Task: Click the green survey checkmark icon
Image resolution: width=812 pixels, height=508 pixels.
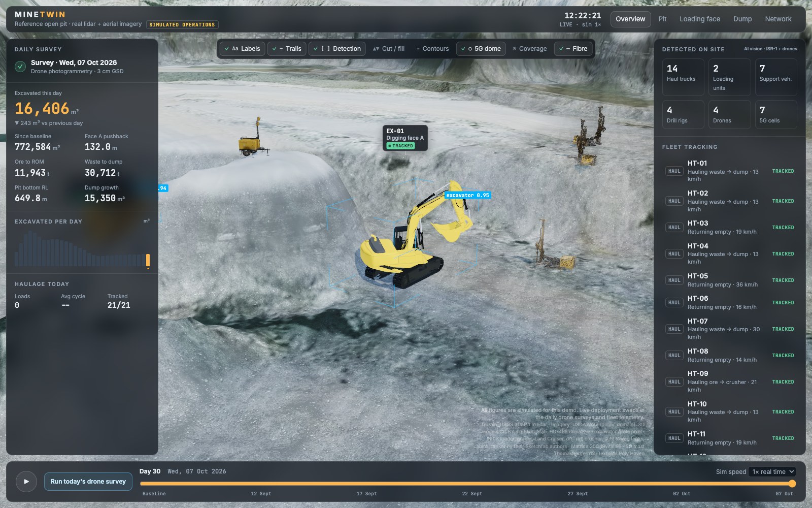Action: click(x=20, y=67)
